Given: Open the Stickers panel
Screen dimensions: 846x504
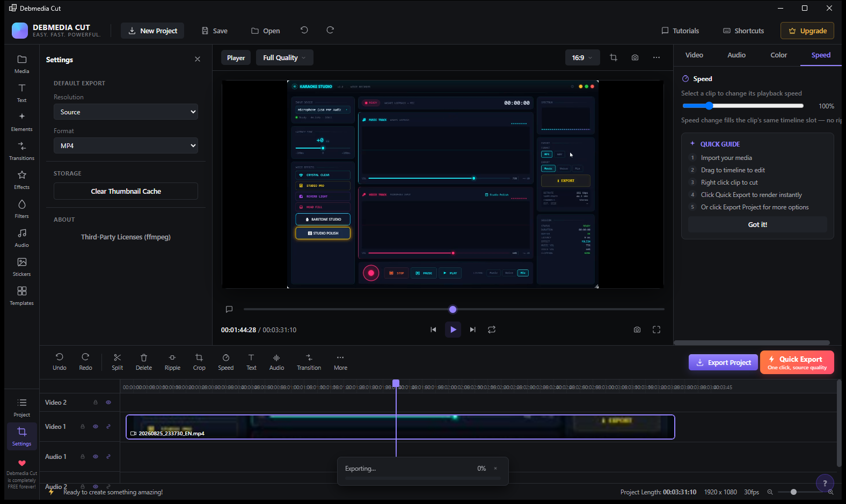Looking at the screenshot, I should click(21, 267).
